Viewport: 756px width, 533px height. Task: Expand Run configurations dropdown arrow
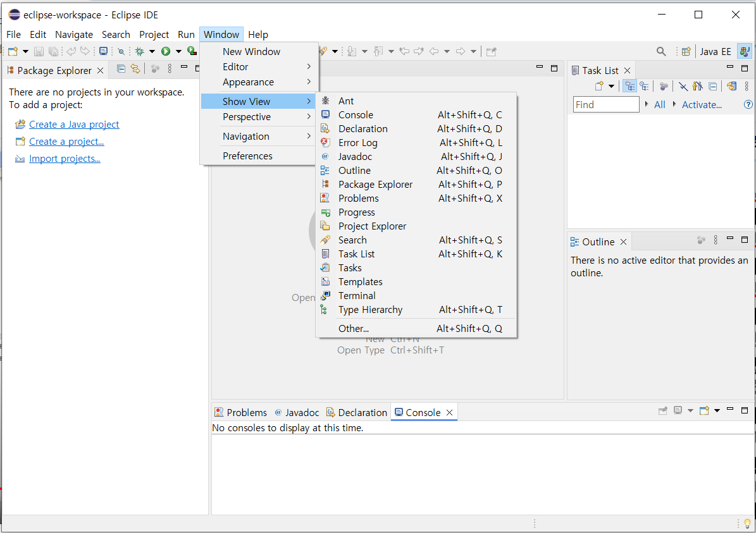tap(178, 52)
